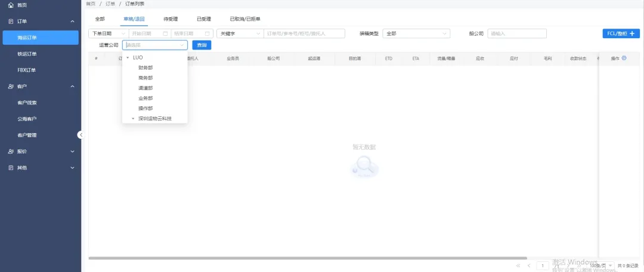The width and height of the screenshot is (644, 272).
Task: Collapse the LUO tree node arrow
Action: click(x=128, y=57)
